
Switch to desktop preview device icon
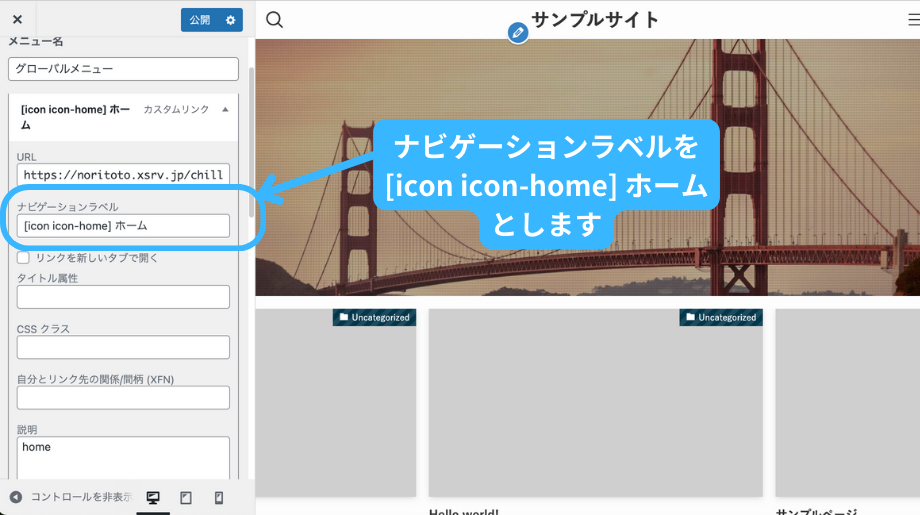153,498
